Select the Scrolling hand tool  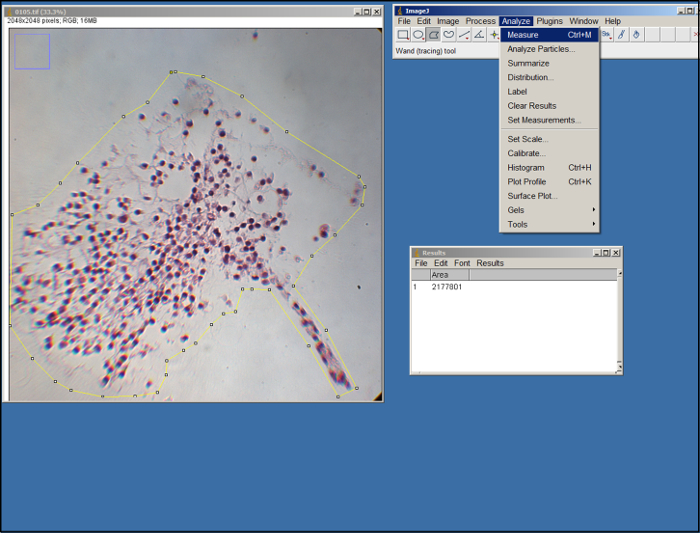point(637,35)
